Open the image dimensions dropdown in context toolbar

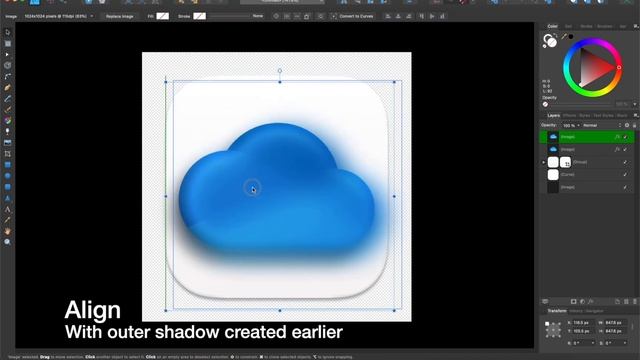pyautogui.click(x=91, y=16)
